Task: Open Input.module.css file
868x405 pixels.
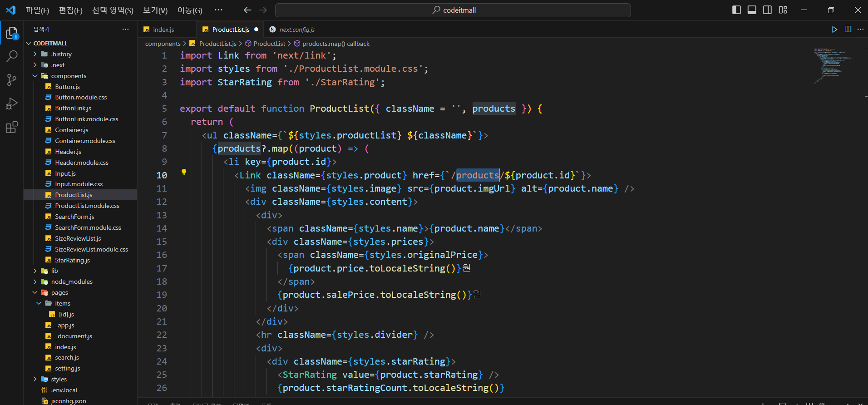Action: point(80,184)
